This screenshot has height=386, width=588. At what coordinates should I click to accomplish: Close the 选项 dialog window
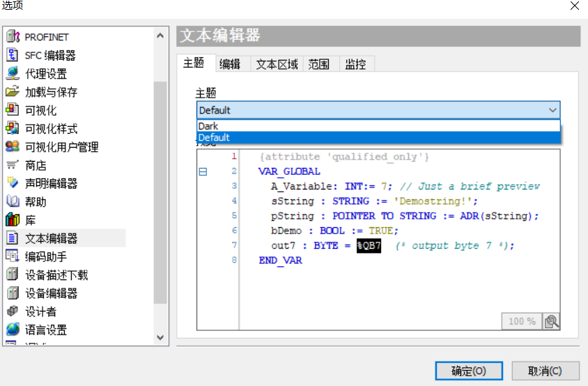tap(575, 6)
